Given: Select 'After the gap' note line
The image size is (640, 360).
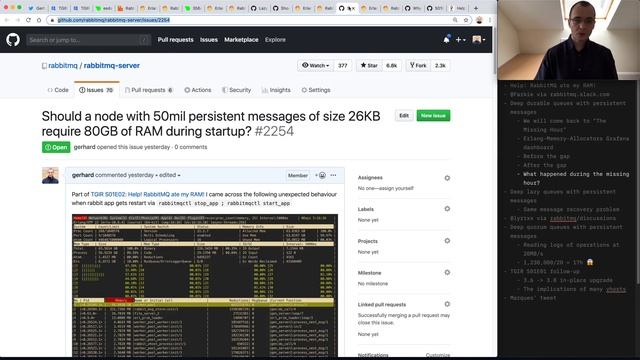Looking at the screenshot, I should point(544,165).
